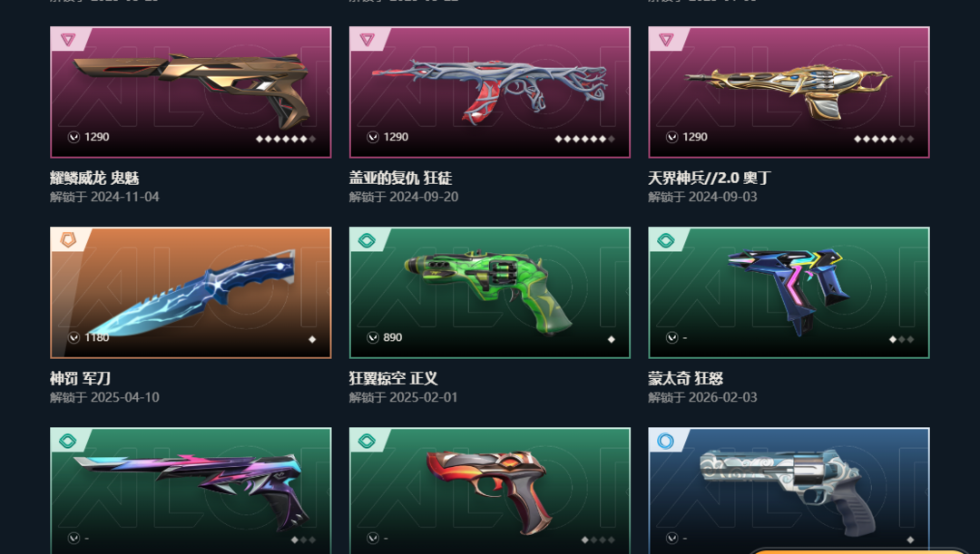Click the level diamonds on 耀鳞威龙 鬼魅 card
This screenshot has width=980, height=554.
[286, 139]
